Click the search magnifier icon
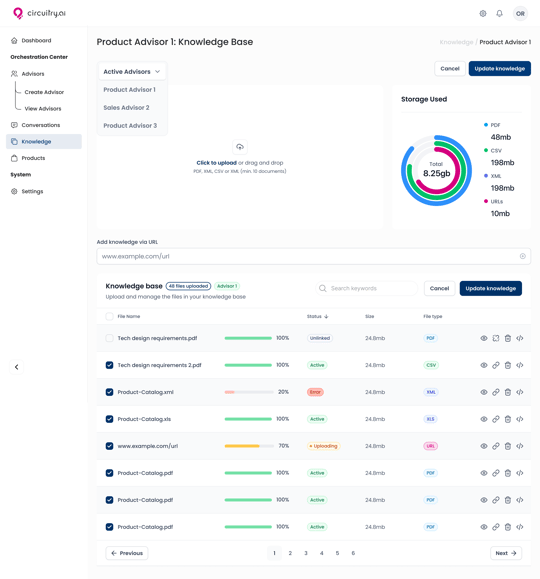This screenshot has width=540, height=579. pos(322,288)
